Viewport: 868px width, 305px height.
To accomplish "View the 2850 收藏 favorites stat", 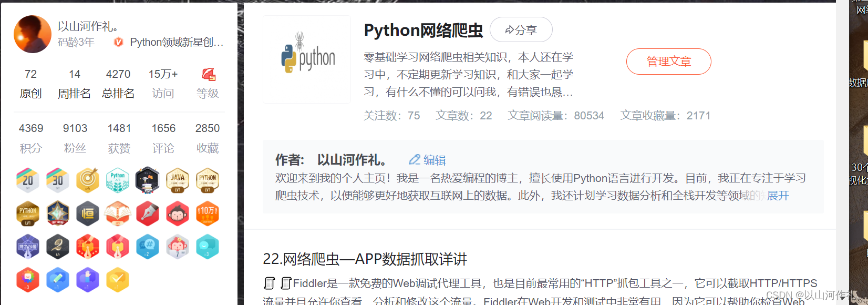I will pos(208,138).
